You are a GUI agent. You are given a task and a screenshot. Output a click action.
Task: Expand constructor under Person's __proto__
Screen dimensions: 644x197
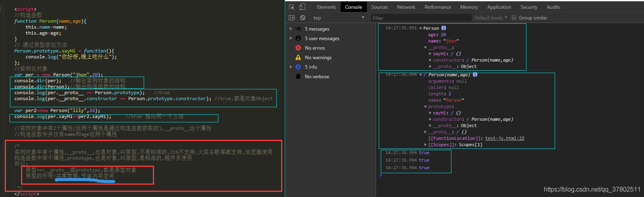(x=430, y=60)
